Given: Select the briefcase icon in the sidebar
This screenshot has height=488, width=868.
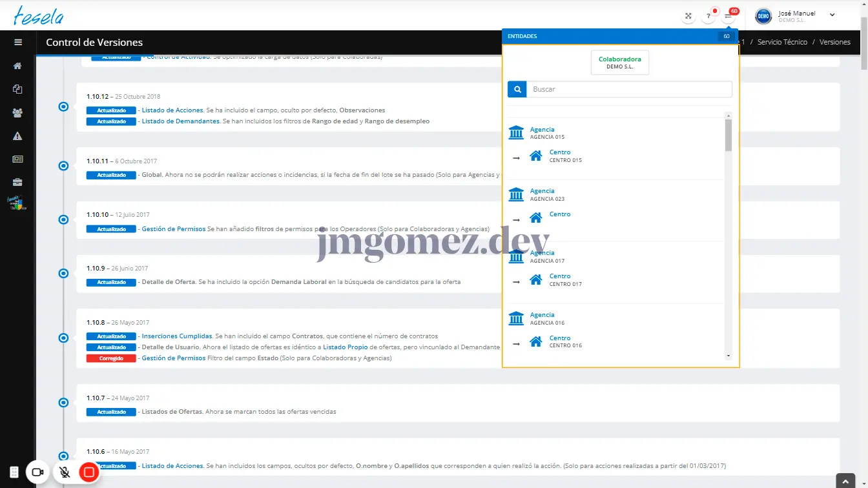Looking at the screenshot, I should (x=17, y=182).
